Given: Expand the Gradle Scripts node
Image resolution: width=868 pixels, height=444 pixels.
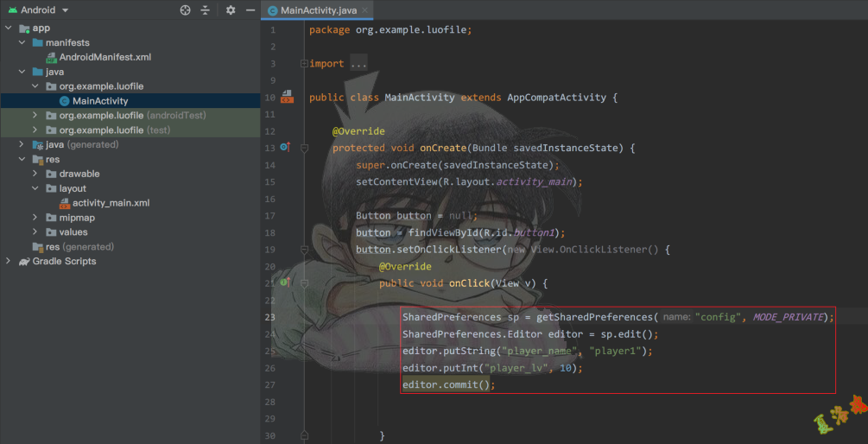Looking at the screenshot, I should pos(9,261).
